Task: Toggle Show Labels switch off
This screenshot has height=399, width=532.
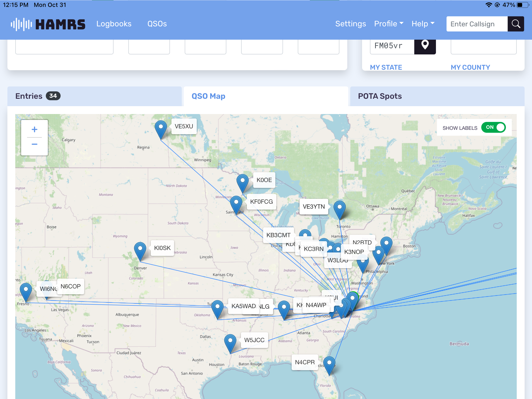Action: [x=493, y=127]
